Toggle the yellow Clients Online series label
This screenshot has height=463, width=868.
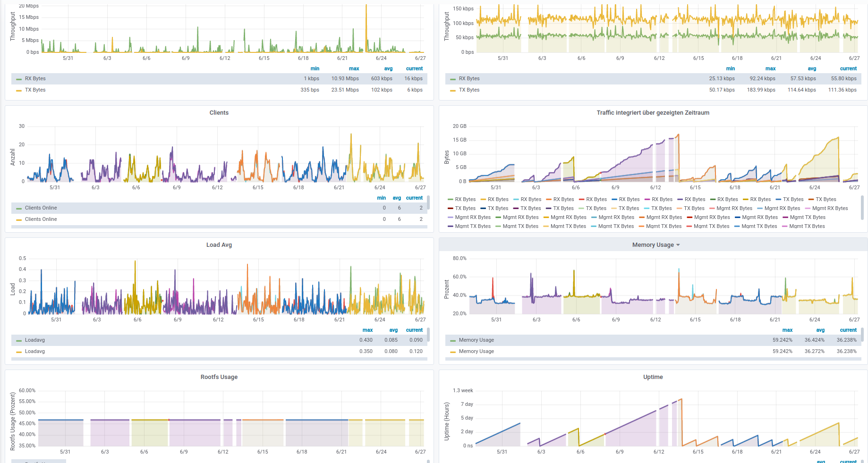[41, 219]
